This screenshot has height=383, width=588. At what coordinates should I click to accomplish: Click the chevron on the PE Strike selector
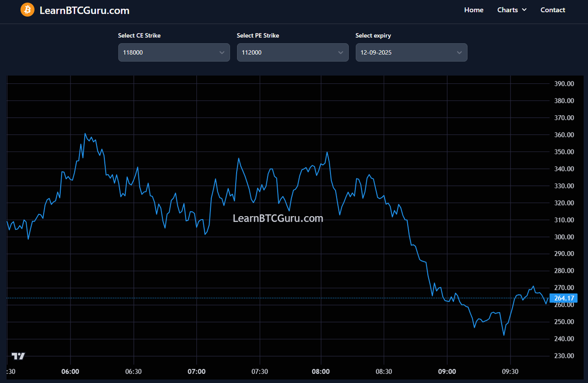341,52
